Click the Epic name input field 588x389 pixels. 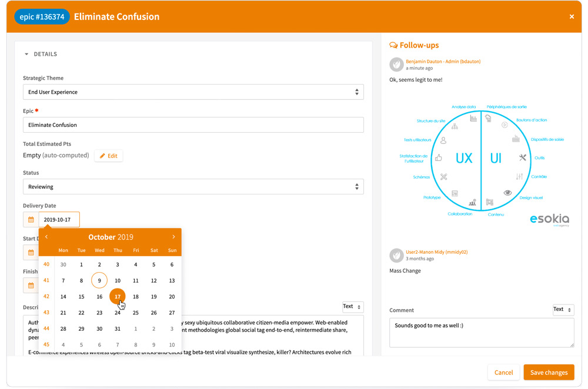coord(193,125)
